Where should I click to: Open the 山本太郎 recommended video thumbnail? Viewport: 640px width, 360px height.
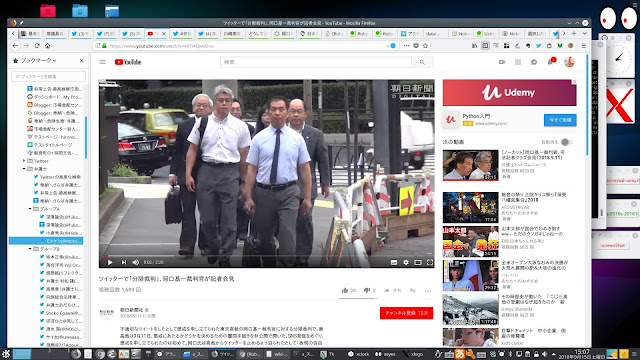(x=470, y=242)
